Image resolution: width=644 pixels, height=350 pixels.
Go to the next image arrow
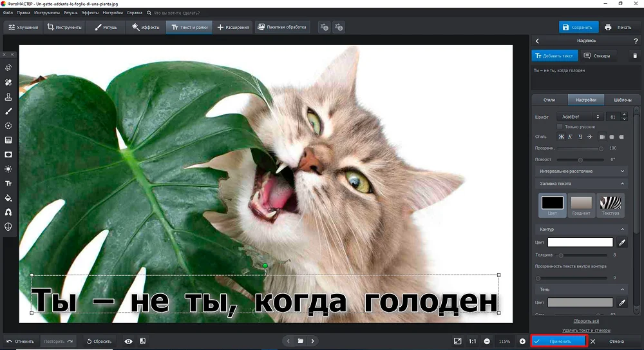pos(312,341)
